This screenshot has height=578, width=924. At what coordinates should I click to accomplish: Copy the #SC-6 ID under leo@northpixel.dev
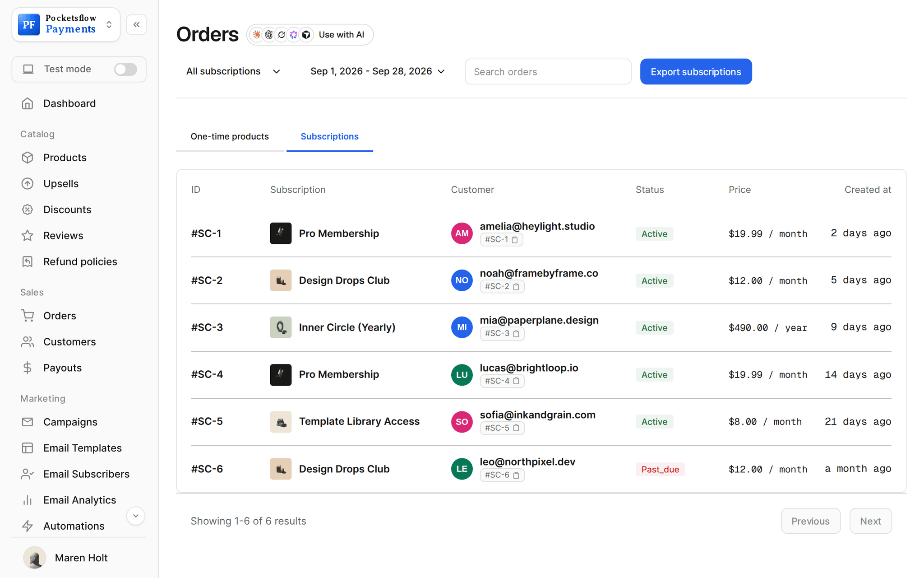[516, 475]
